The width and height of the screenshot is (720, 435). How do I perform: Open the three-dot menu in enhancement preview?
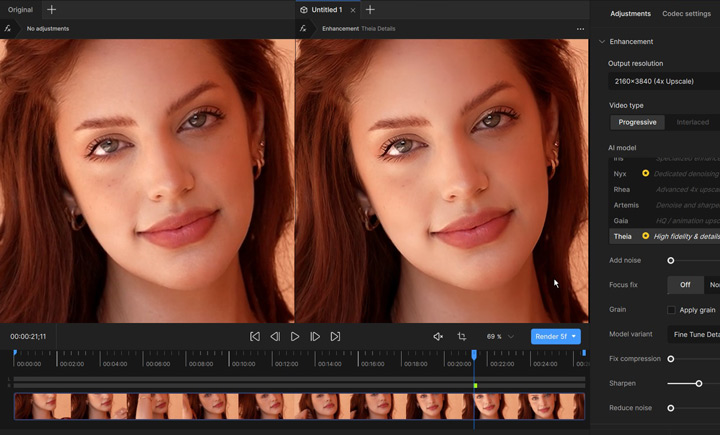580,29
